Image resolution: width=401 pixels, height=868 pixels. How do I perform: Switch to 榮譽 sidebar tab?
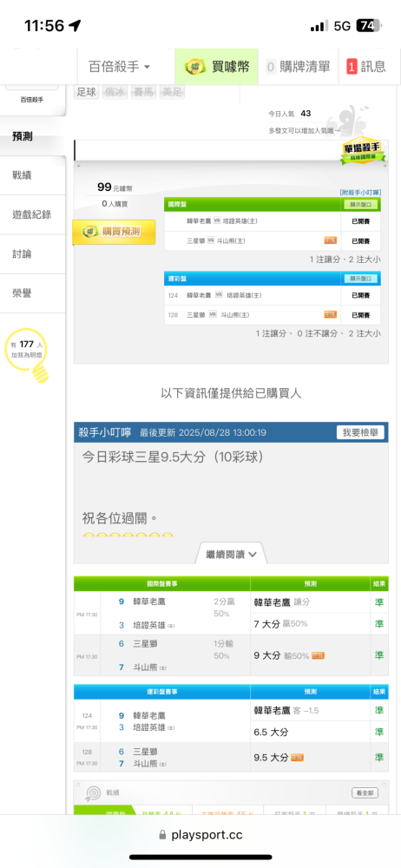[33, 293]
